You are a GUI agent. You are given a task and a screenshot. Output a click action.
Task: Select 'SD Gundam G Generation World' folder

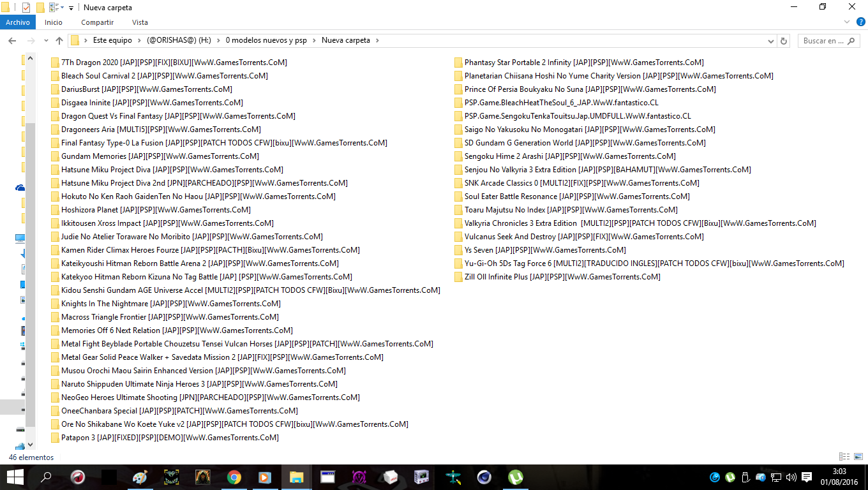(x=580, y=143)
